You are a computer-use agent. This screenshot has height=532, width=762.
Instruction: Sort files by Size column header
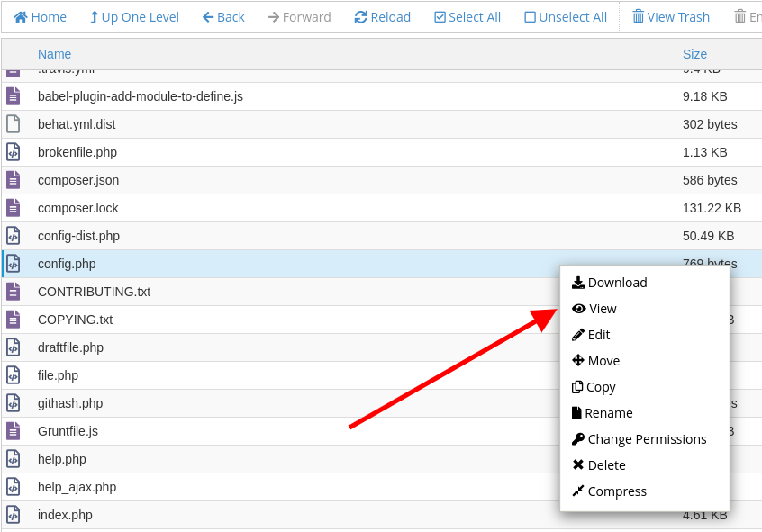pyautogui.click(x=694, y=54)
